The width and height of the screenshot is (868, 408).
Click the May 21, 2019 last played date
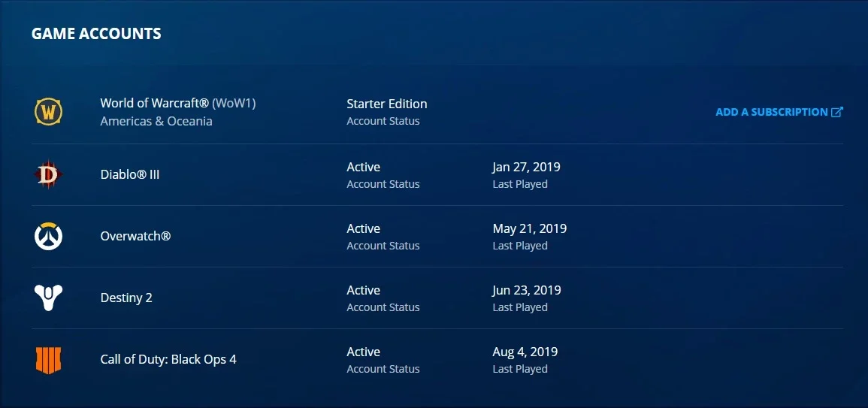tap(530, 228)
